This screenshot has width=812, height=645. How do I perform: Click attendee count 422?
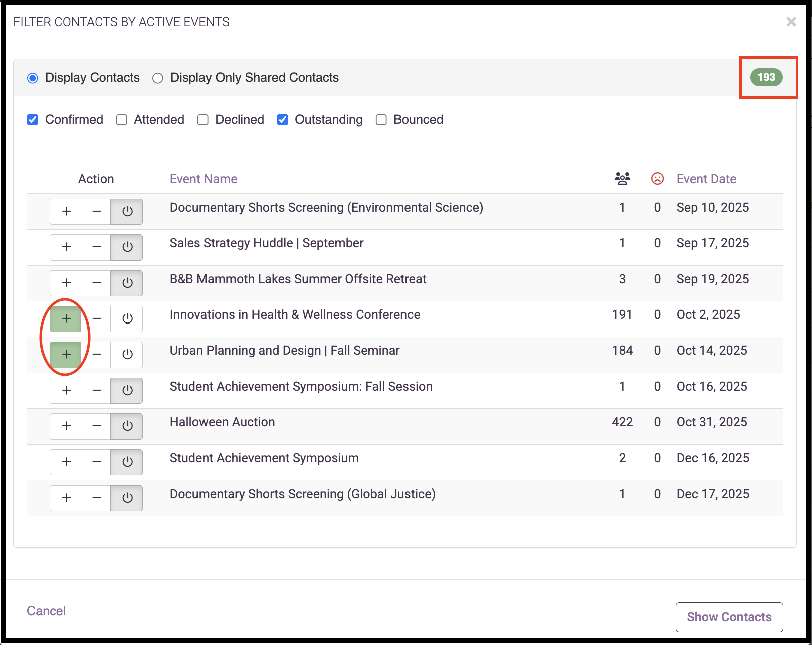coord(622,422)
